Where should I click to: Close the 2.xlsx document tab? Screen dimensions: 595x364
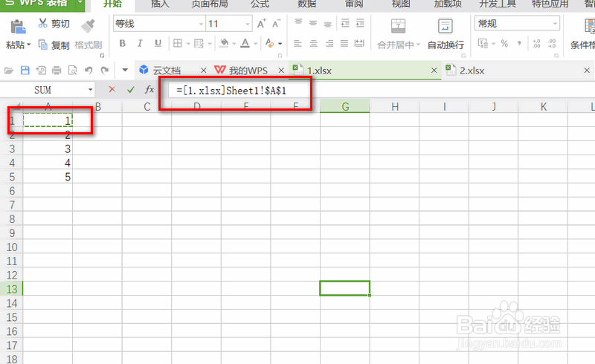tap(587, 70)
